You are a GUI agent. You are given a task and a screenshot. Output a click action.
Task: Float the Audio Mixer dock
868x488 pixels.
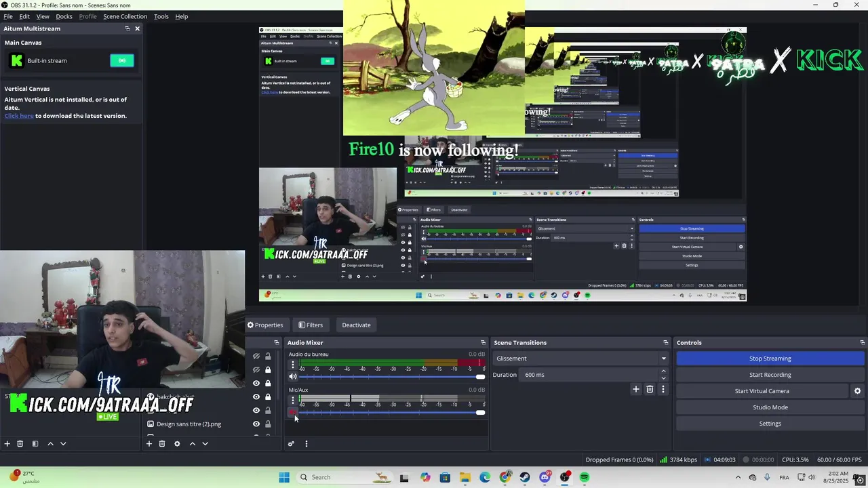pos(483,342)
